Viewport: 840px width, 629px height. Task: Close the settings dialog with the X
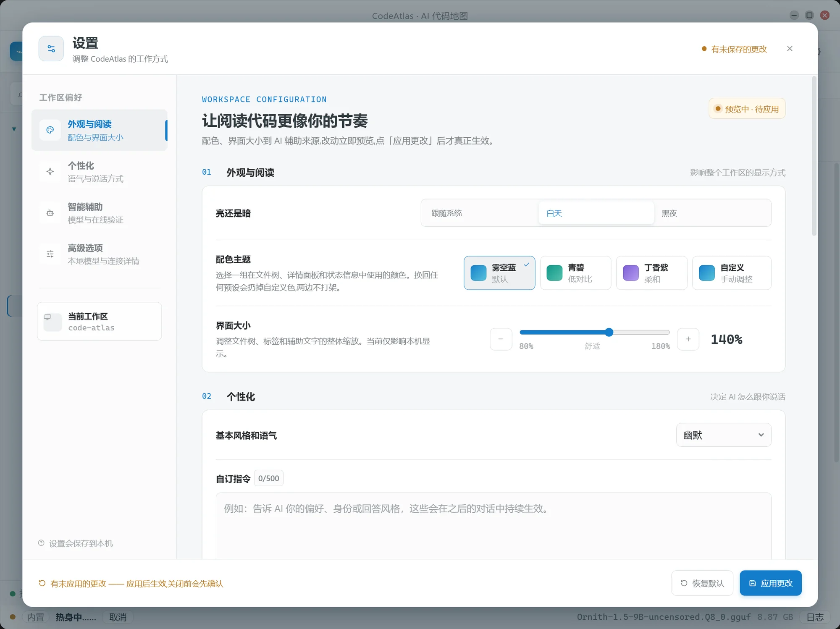pyautogui.click(x=790, y=49)
